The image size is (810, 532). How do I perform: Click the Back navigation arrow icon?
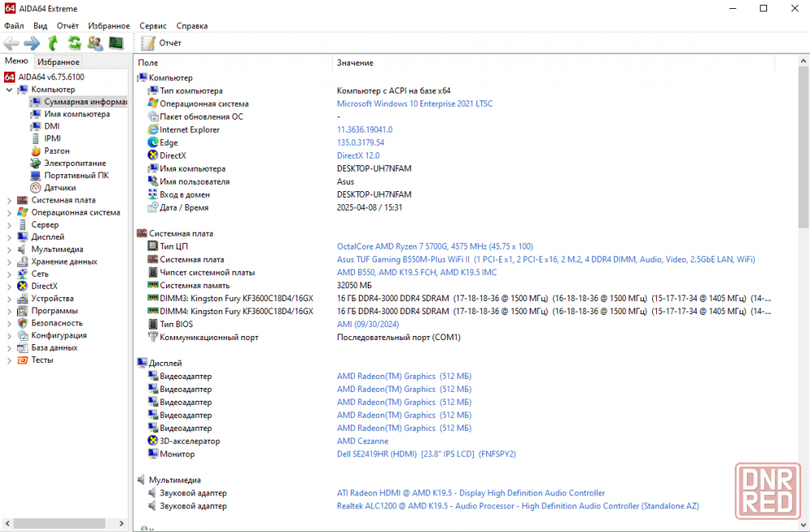11,44
